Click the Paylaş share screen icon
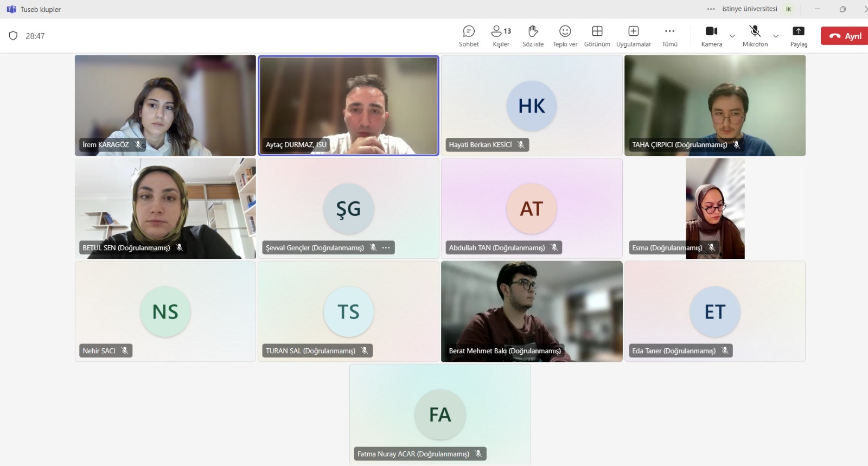Image resolution: width=868 pixels, height=466 pixels. 799,36
